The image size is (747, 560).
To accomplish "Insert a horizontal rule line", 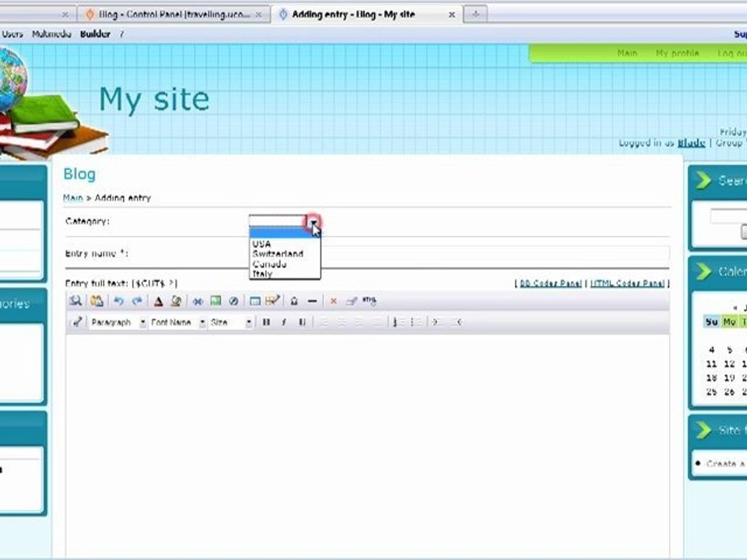I will coord(312,301).
